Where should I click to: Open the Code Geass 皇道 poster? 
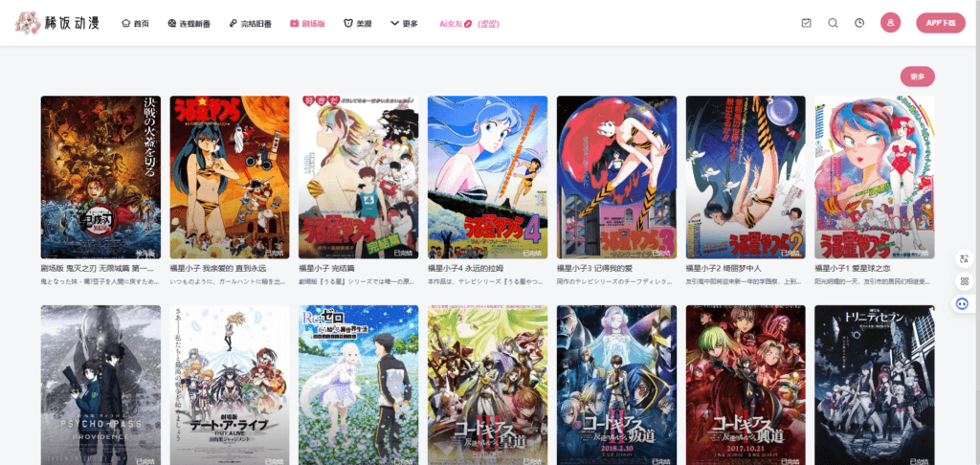pyautogui.click(x=487, y=385)
